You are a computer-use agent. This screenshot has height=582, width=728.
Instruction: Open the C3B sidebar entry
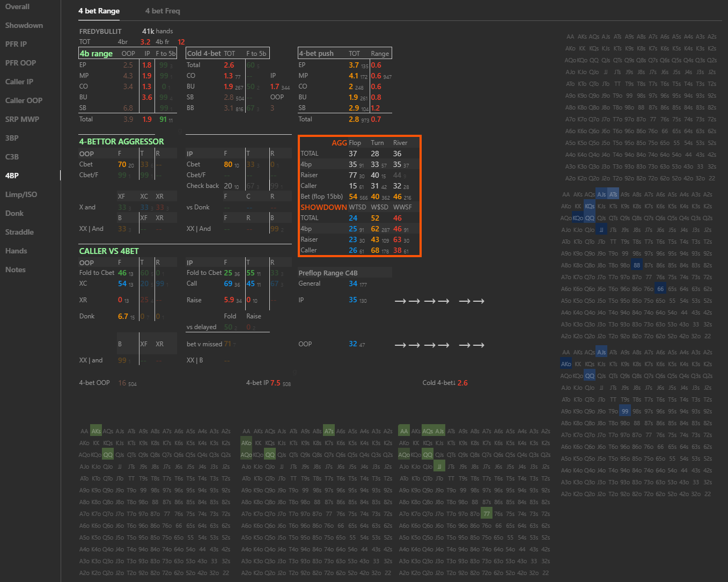(x=12, y=157)
